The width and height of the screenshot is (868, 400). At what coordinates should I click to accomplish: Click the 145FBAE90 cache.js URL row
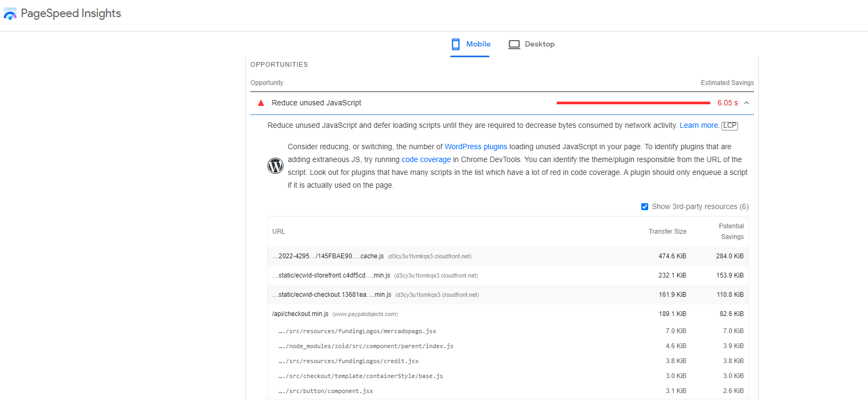508,256
